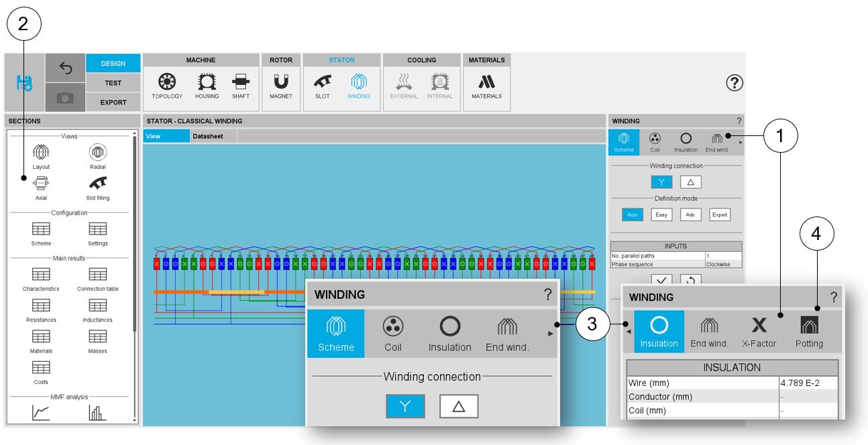Open the Scheme configuration table in Sections
This screenshot has width=868, height=445.
pos(41,234)
